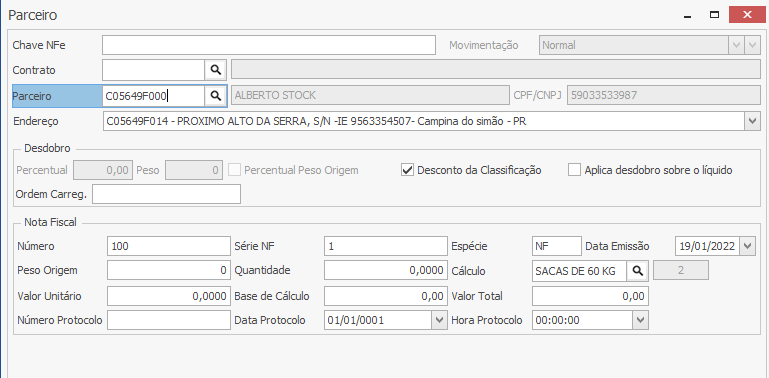Screen dimensions: 769x378
Task: Click the Hora Protocolo value 00:00:00
Action: pyautogui.click(x=582, y=320)
